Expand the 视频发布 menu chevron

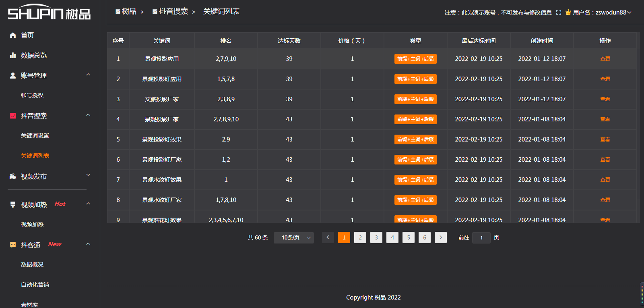coord(88,175)
